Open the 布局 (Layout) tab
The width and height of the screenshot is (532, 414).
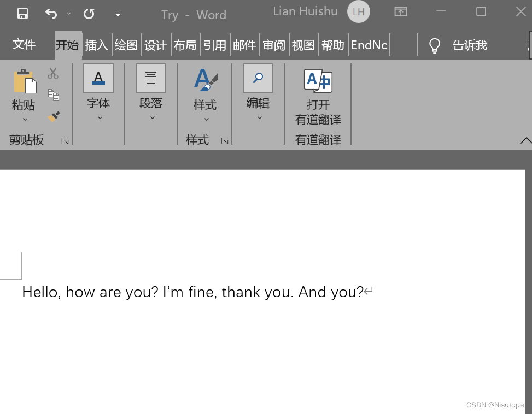(x=185, y=45)
